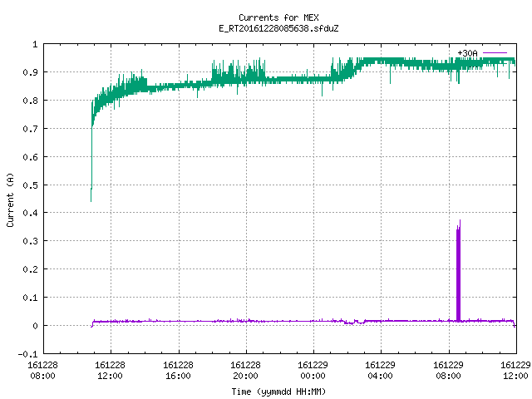Click the y-axis value 0.3

point(30,241)
